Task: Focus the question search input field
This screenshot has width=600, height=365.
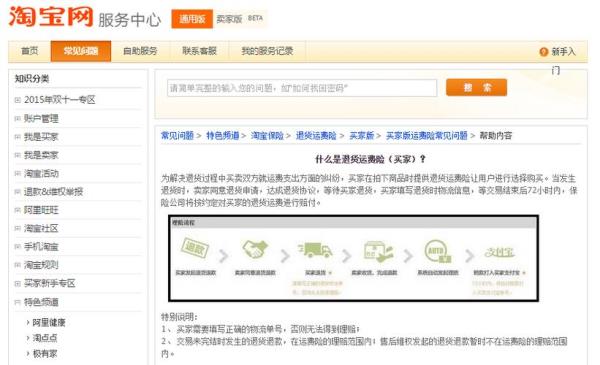Action: tap(302, 88)
